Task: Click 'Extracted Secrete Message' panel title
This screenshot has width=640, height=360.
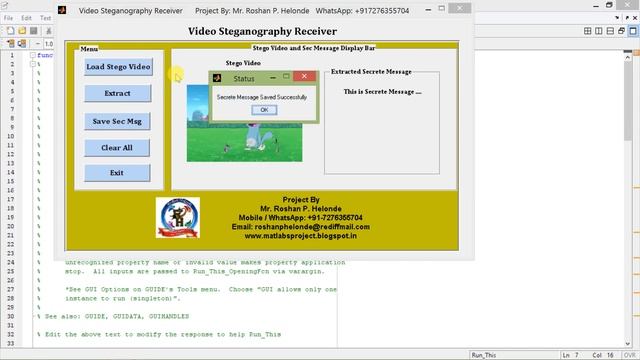Action: [371, 72]
